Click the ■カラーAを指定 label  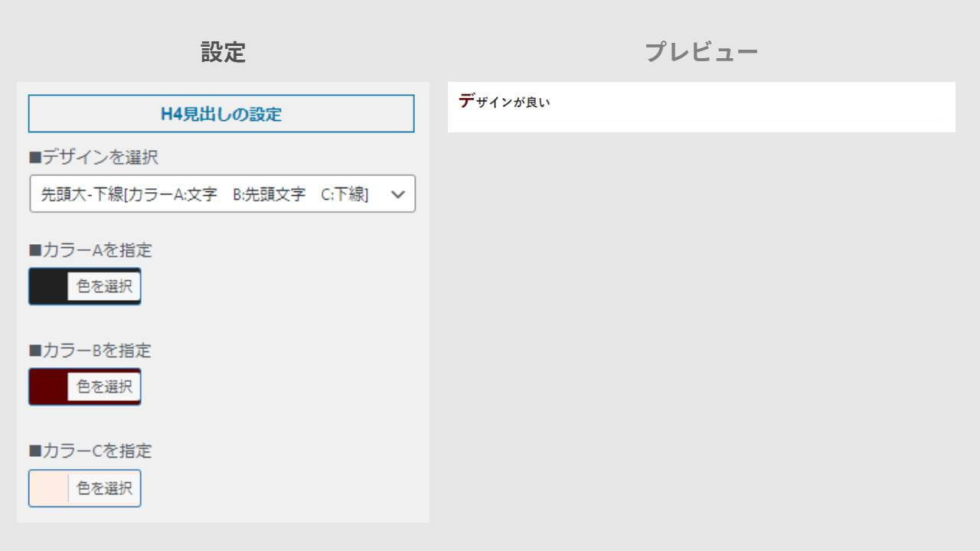click(x=90, y=250)
